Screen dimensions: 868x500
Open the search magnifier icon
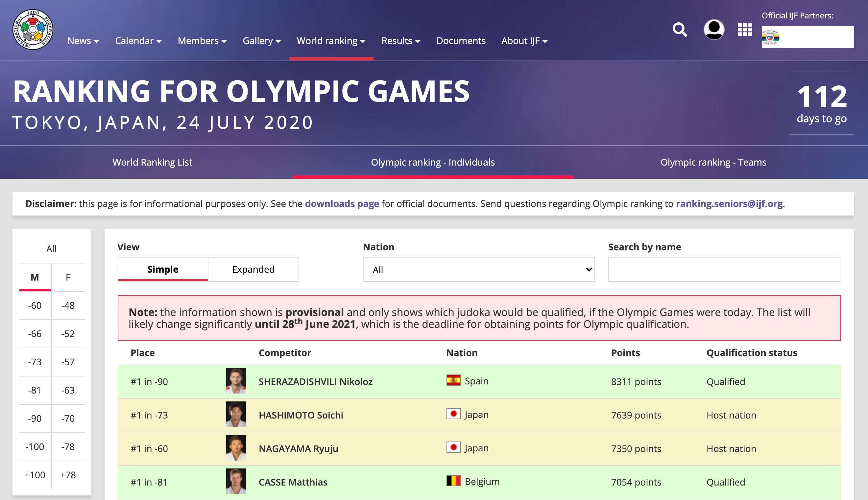pyautogui.click(x=679, y=30)
